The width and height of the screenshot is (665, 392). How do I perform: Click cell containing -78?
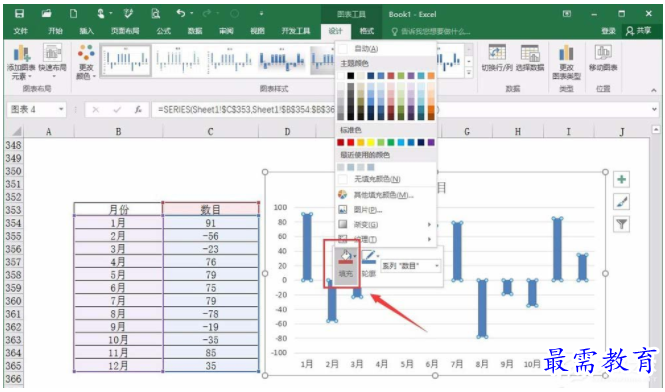(211, 314)
